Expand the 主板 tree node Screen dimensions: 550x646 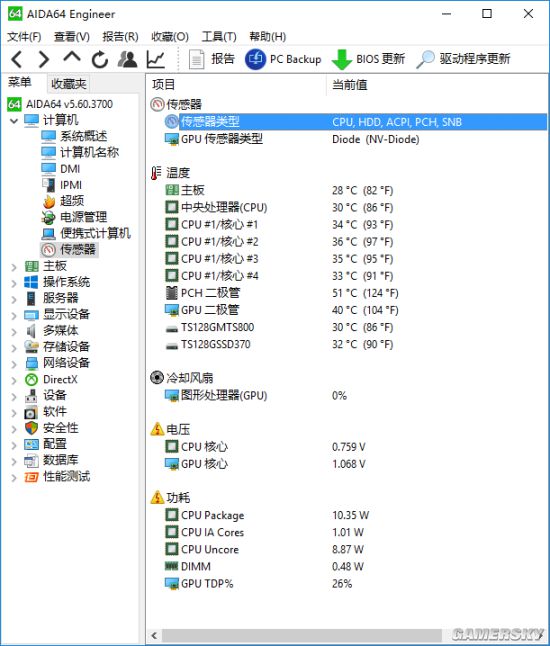(14, 267)
